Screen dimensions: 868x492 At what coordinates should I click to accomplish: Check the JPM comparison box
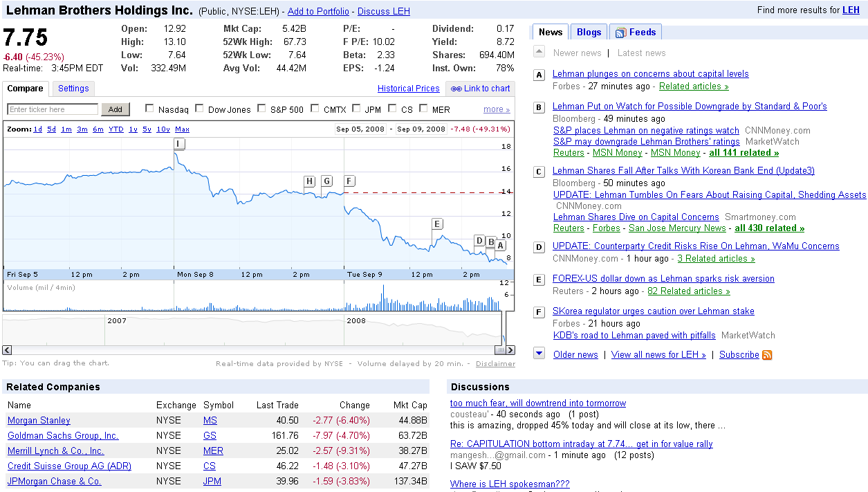pos(356,109)
